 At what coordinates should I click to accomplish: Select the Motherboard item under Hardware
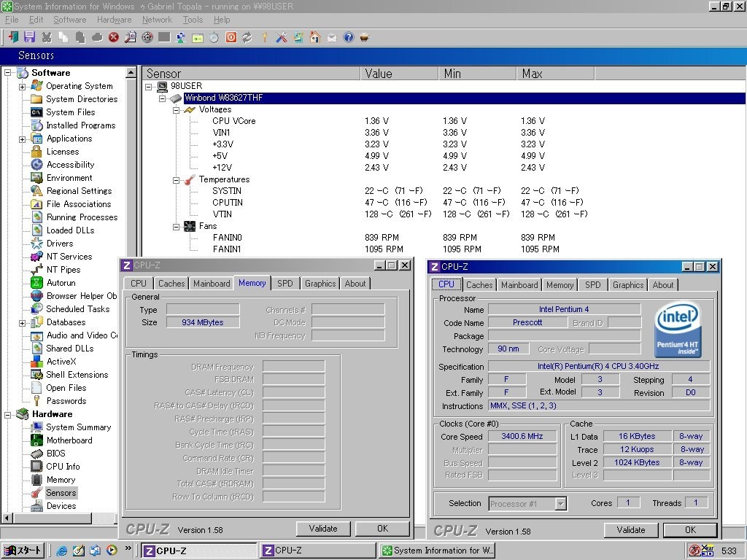pyautogui.click(x=69, y=440)
